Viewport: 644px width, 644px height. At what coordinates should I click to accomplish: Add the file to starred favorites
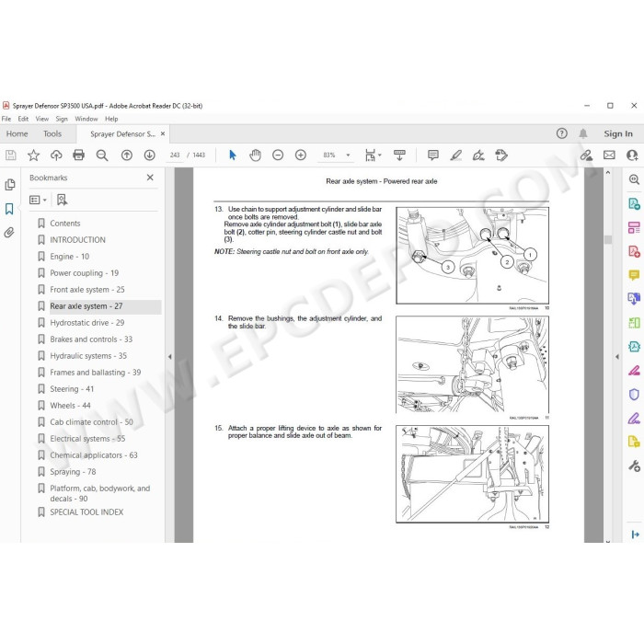(x=33, y=155)
